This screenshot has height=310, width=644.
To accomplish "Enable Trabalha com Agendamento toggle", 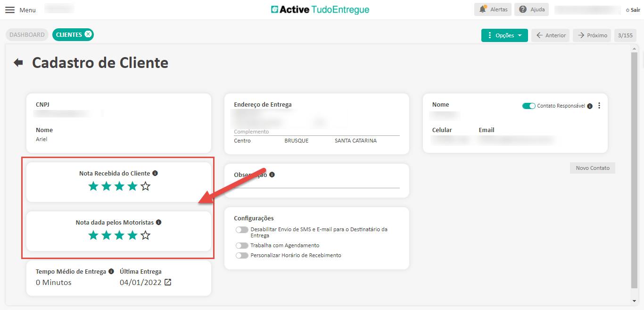I will click(242, 245).
